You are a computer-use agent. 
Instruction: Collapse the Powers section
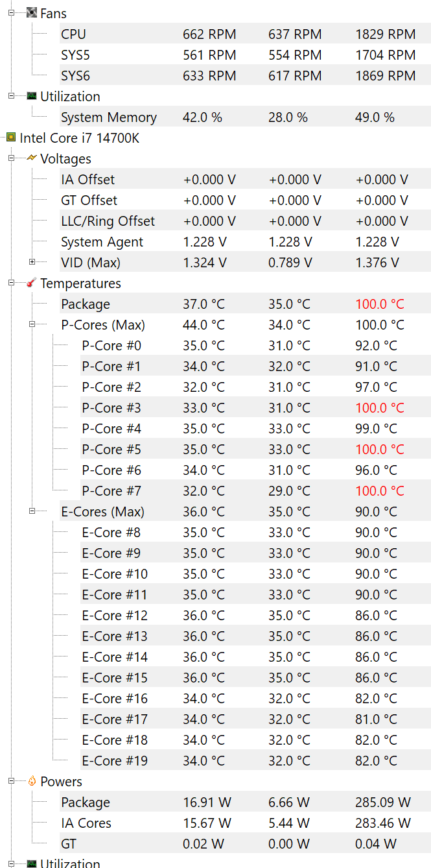pyautogui.click(x=11, y=781)
